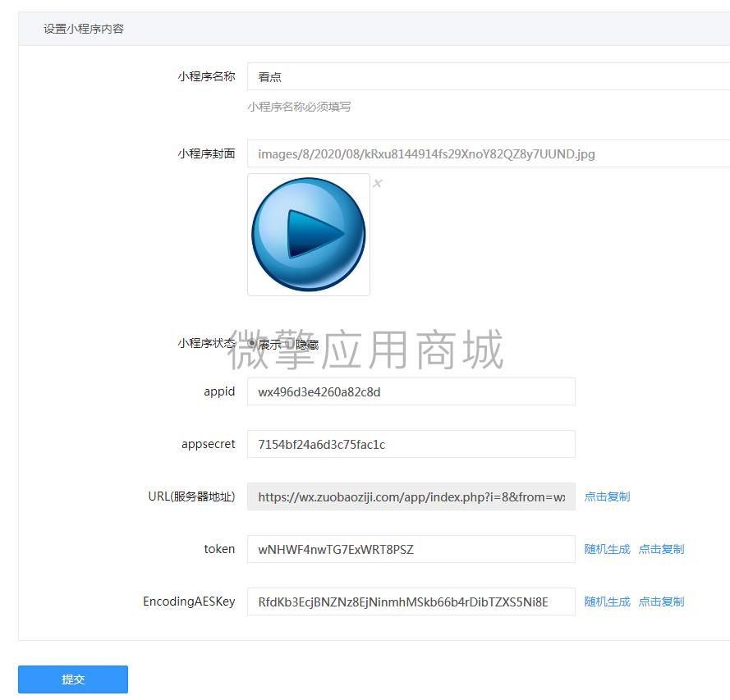Click the 设置小程序内容 header bar
The image size is (730, 700).
click(x=83, y=28)
